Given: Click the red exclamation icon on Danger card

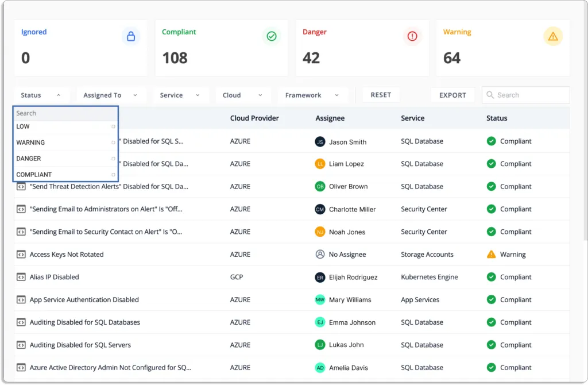Looking at the screenshot, I should tap(412, 36).
